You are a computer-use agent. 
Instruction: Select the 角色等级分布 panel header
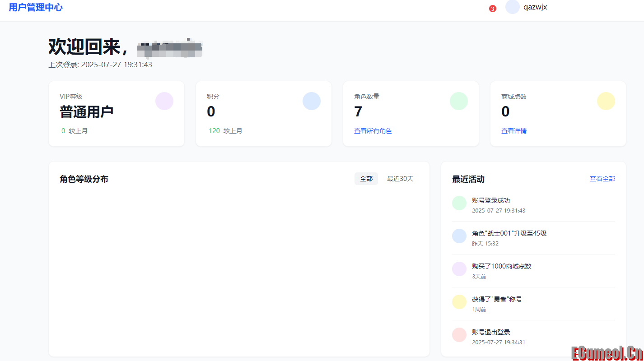pos(85,179)
